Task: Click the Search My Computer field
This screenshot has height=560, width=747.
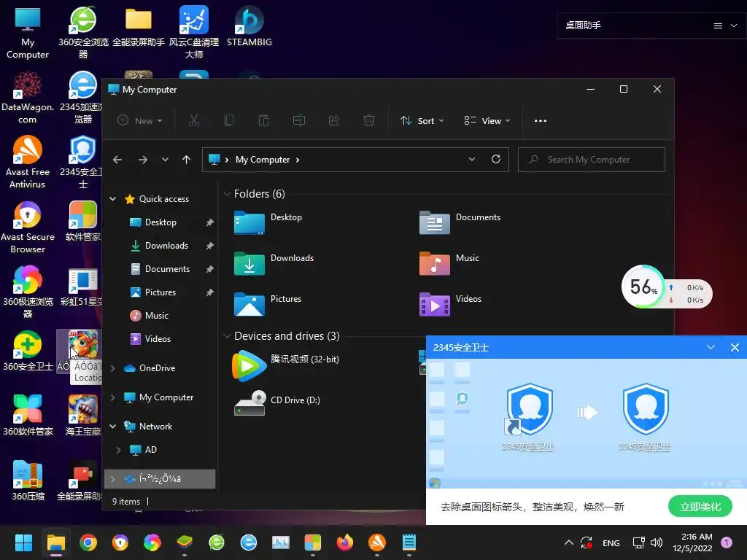Action: pos(591,160)
